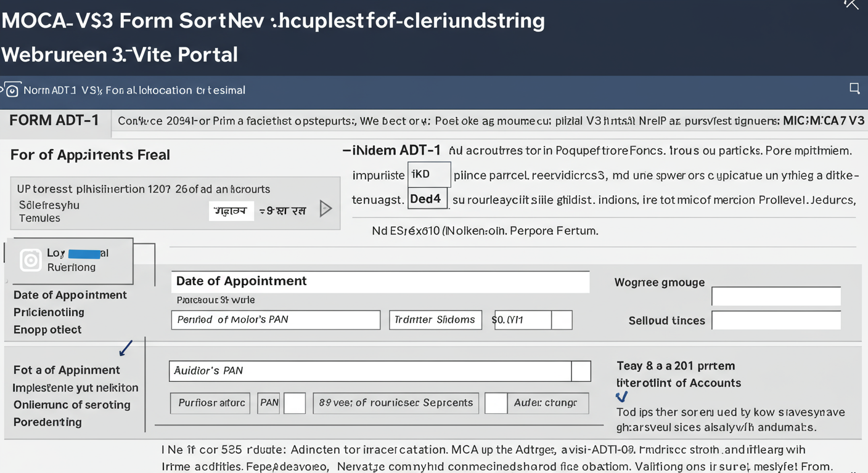Viewport: 868px width, 473px height.
Task: Enable the checkbox next to the PAN field
Action: click(x=295, y=403)
